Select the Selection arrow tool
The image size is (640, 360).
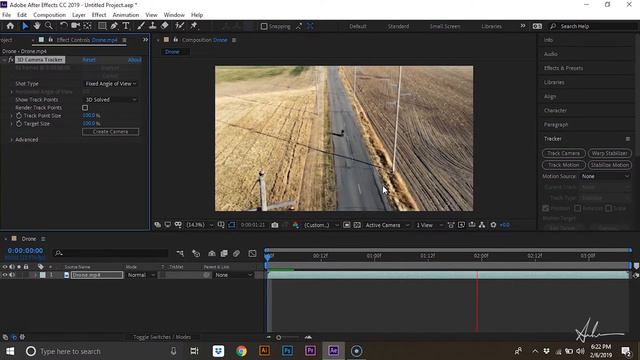pyautogui.click(x=25, y=26)
